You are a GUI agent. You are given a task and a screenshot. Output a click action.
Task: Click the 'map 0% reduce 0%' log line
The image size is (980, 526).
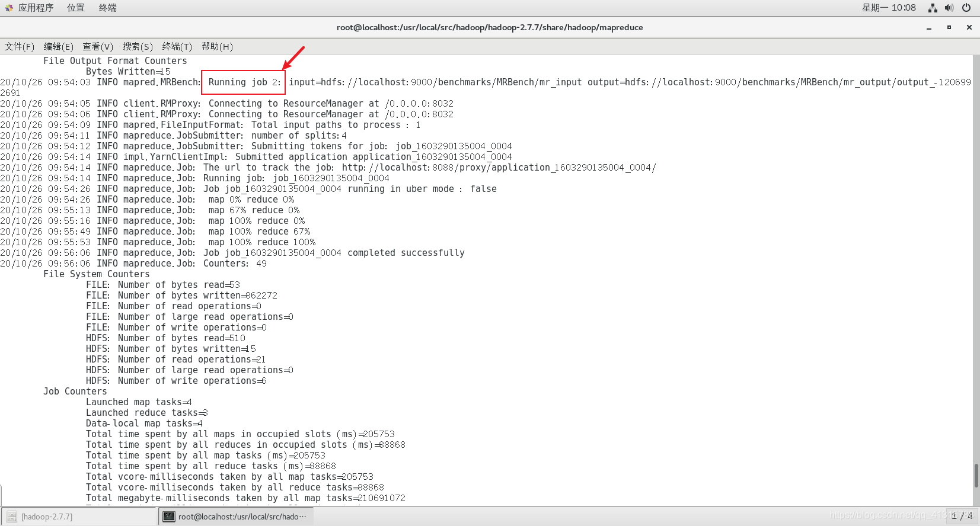click(147, 200)
